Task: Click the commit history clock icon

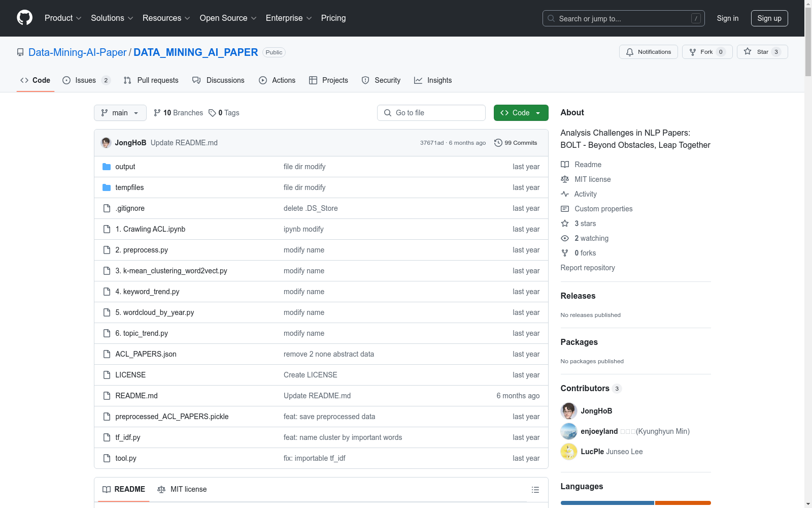Action: click(x=498, y=143)
